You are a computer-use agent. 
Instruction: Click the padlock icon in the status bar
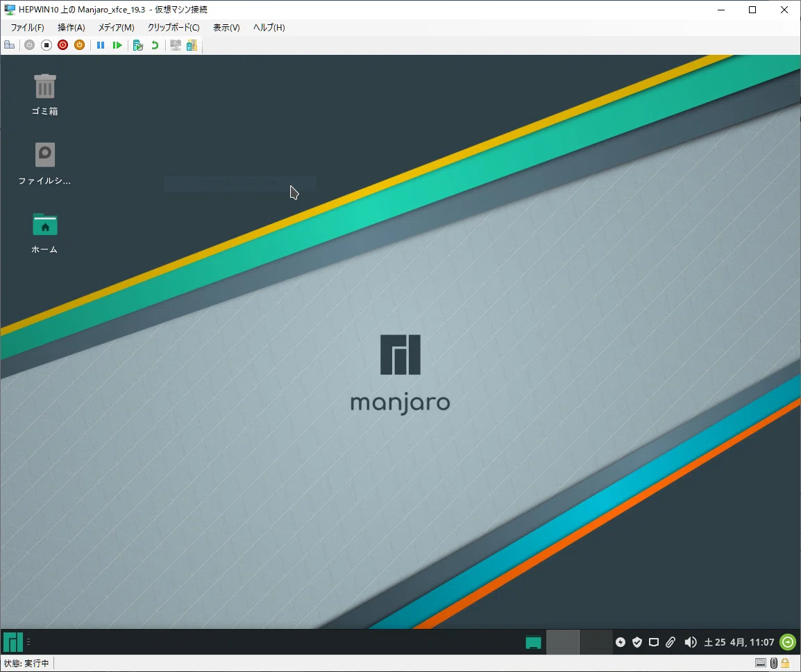[x=785, y=663]
